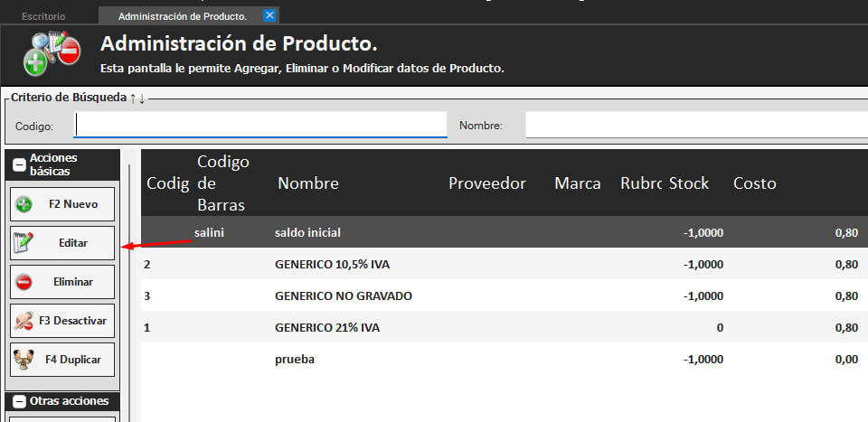Image resolution: width=868 pixels, height=422 pixels.
Task: Click the notepad icon on Editar button
Action: (24, 243)
